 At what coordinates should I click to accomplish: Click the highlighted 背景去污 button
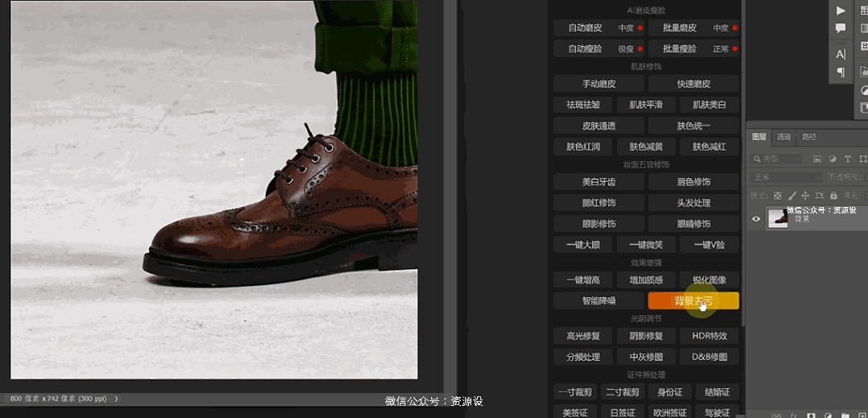(693, 301)
